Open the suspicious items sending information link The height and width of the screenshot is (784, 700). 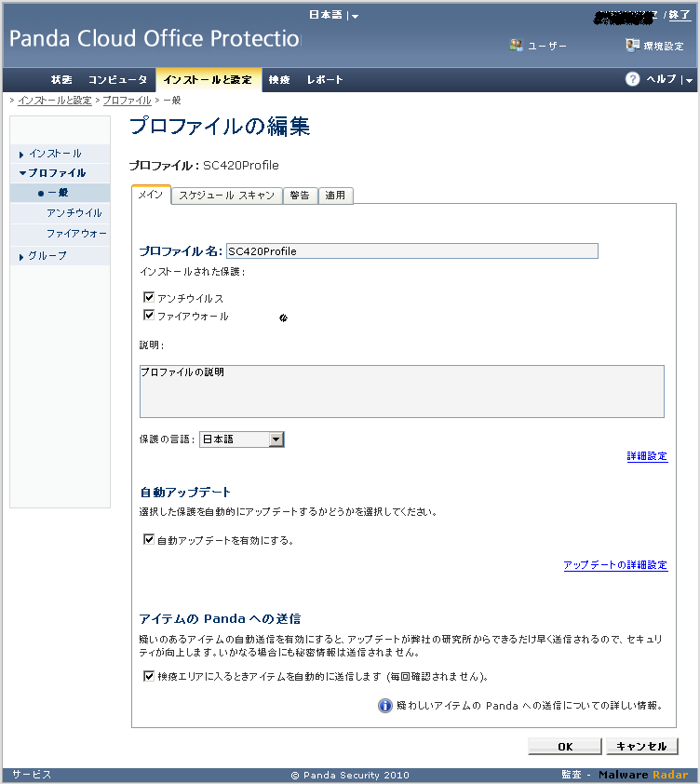(x=530, y=706)
